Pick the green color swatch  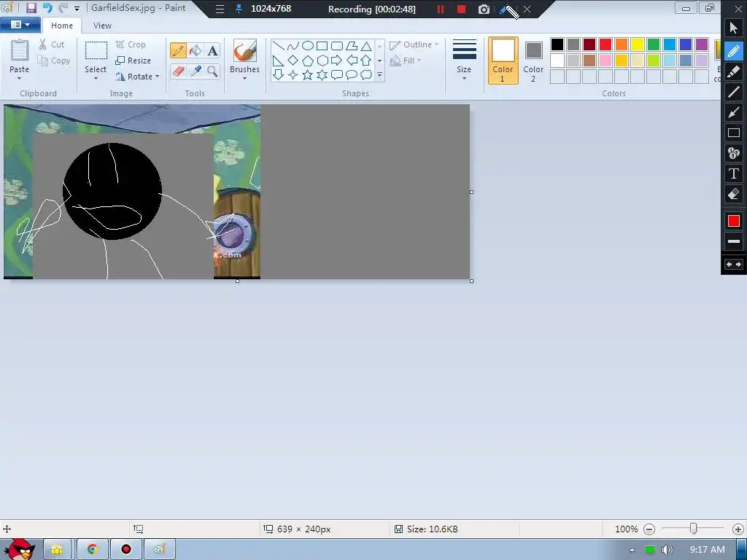(x=654, y=44)
